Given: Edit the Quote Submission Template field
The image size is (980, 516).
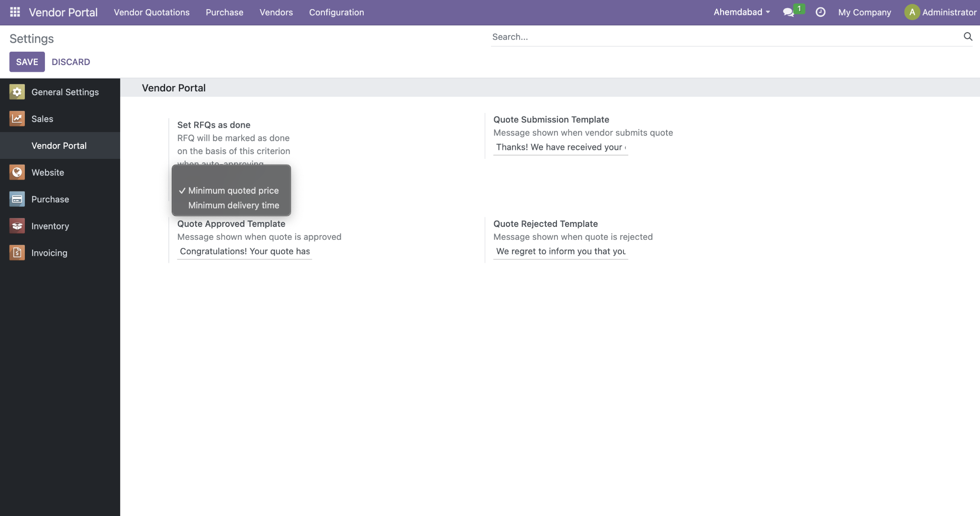Looking at the screenshot, I should (x=560, y=147).
